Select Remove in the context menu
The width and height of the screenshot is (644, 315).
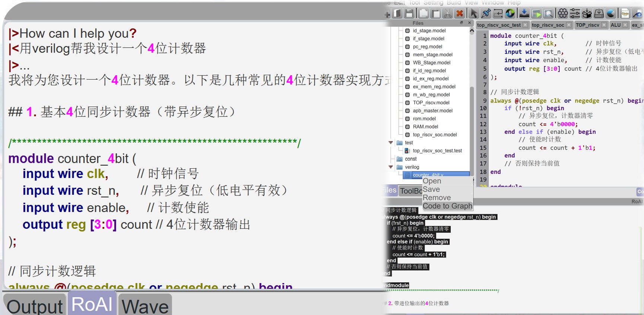tap(437, 198)
